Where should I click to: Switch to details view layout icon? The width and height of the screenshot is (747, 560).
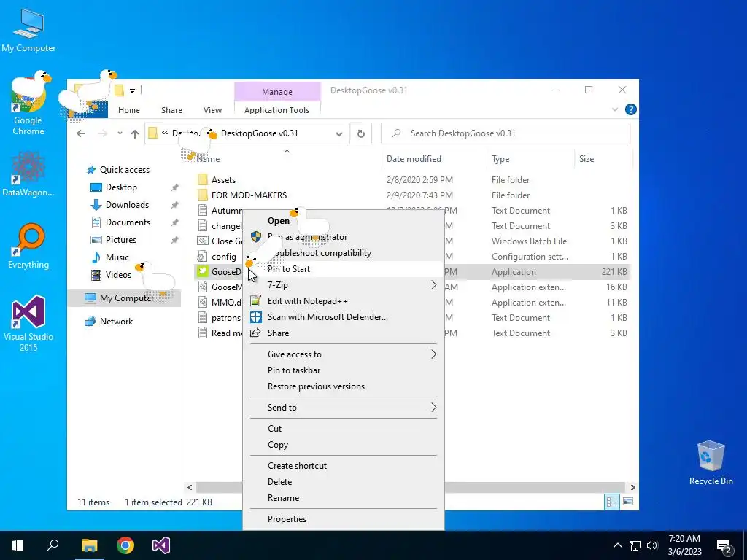(x=612, y=502)
